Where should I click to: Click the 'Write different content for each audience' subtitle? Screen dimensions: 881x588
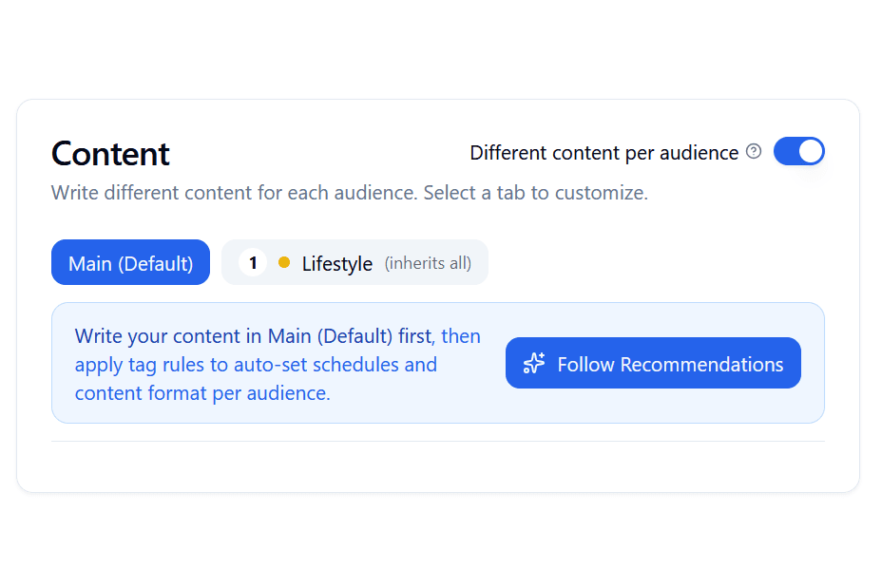click(x=234, y=194)
